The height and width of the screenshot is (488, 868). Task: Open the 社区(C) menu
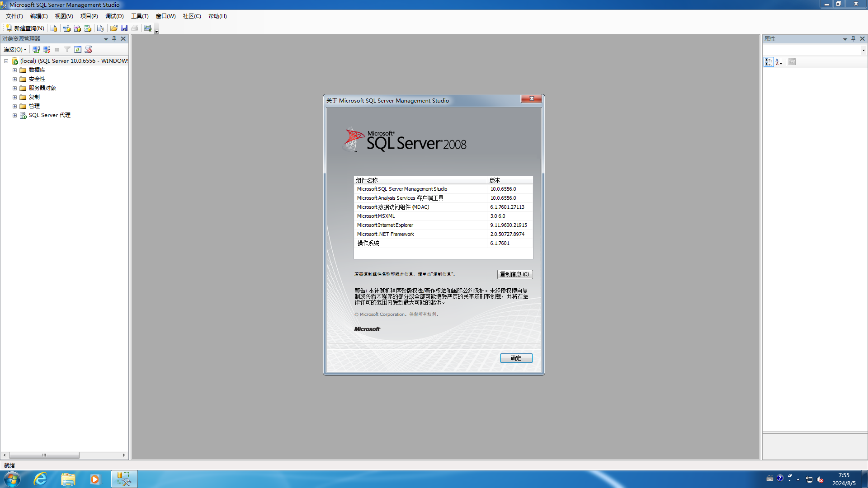point(192,16)
